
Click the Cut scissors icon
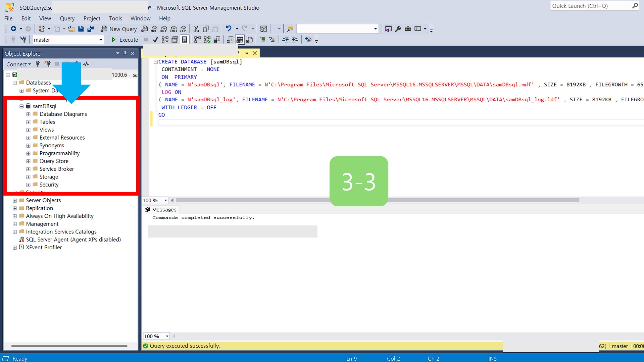click(x=196, y=29)
